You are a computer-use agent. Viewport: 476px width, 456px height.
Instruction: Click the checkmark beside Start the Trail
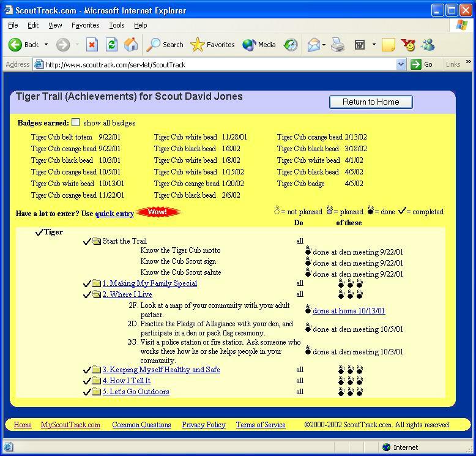87,242
